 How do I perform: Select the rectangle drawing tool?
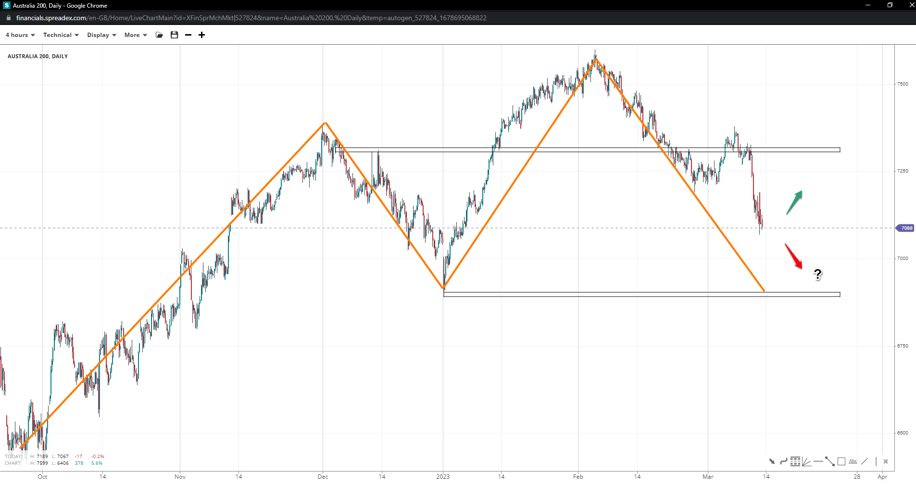point(841,462)
